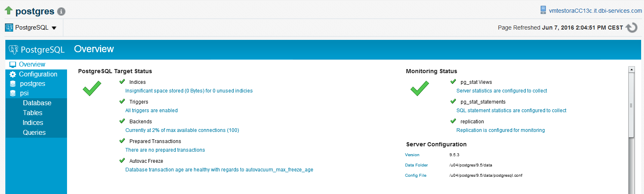Image resolution: width=644 pixels, height=194 pixels.
Task: Select the postgres database in sidebar
Action: coord(32,84)
